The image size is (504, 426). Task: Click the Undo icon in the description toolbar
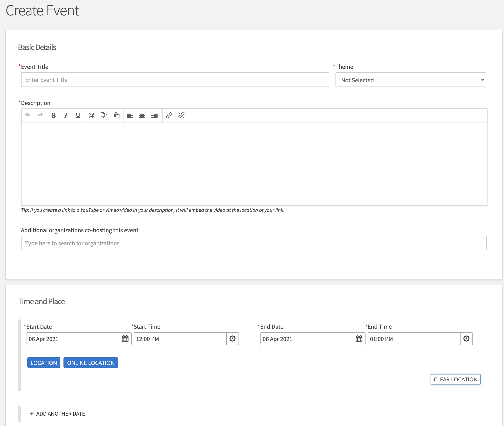[x=28, y=115]
